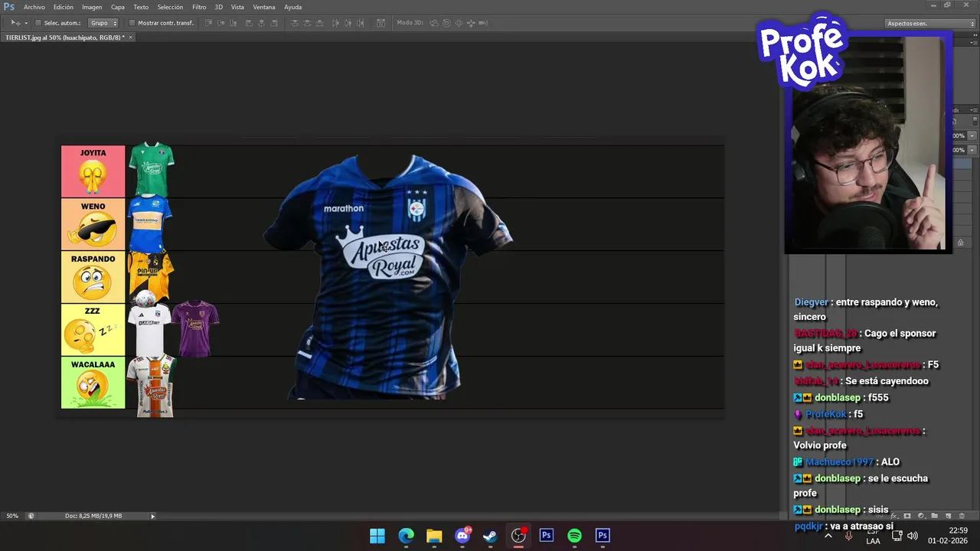Click status bar preview icon beside 50%

coord(31,516)
